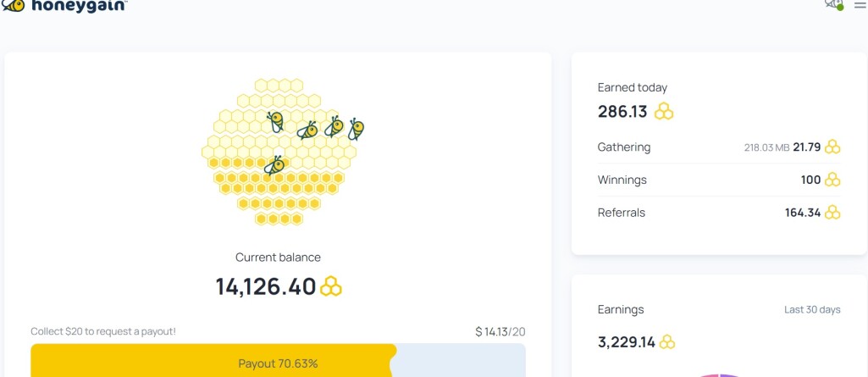The width and height of the screenshot is (868, 377).
Task: Click credit icon beside 3,229.14 earnings
Action: [667, 342]
